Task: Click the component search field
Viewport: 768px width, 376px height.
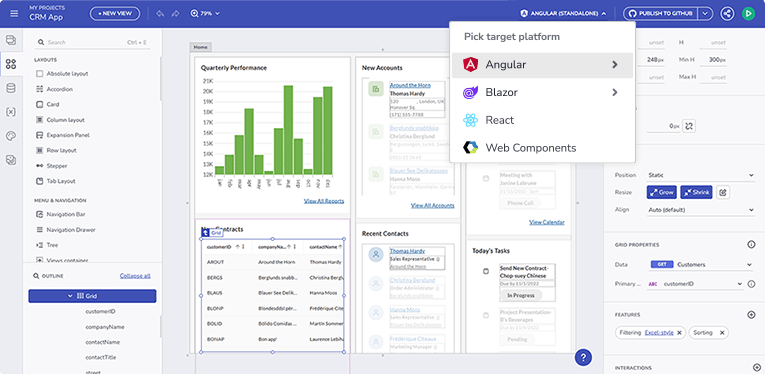Action: tap(92, 43)
